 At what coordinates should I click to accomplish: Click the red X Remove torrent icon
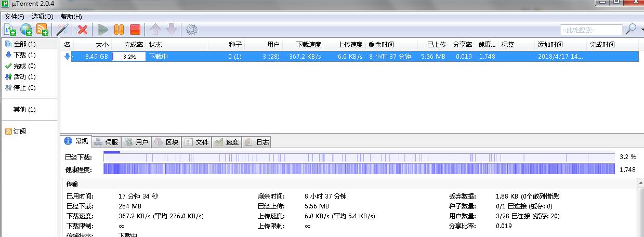pyautogui.click(x=82, y=30)
